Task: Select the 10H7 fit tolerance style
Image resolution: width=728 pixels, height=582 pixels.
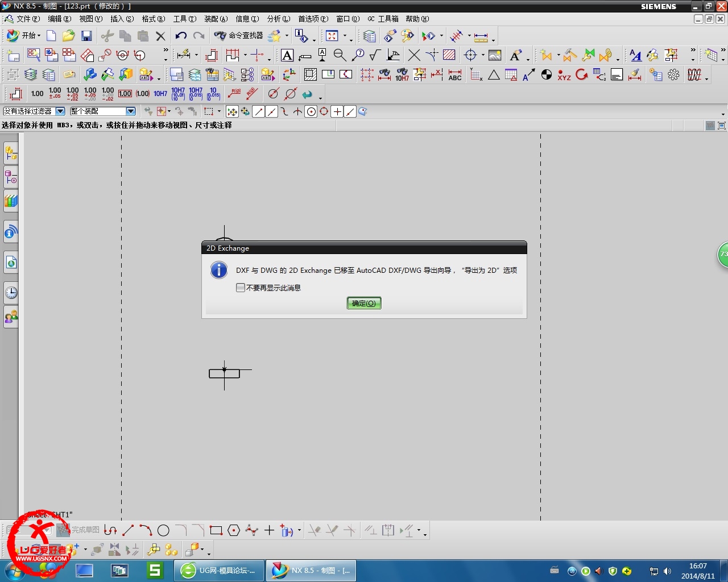Action: pyautogui.click(x=160, y=94)
